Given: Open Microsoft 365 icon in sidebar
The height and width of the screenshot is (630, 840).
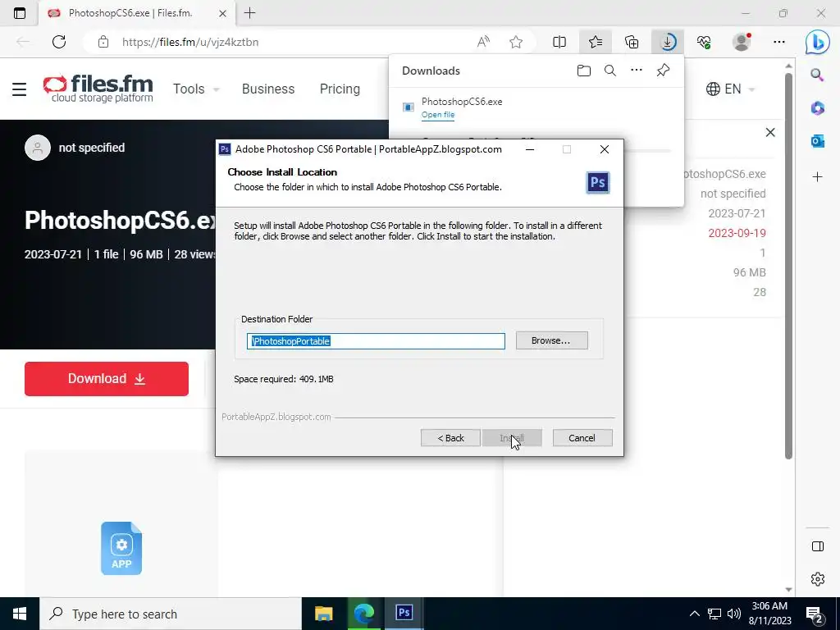Looking at the screenshot, I should (817, 108).
